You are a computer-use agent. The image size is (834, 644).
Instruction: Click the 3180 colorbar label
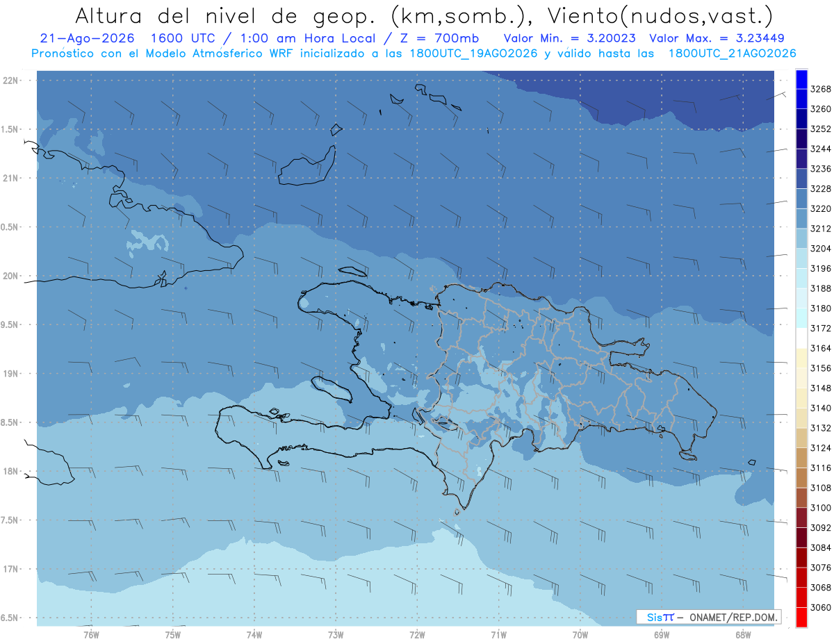821,308
